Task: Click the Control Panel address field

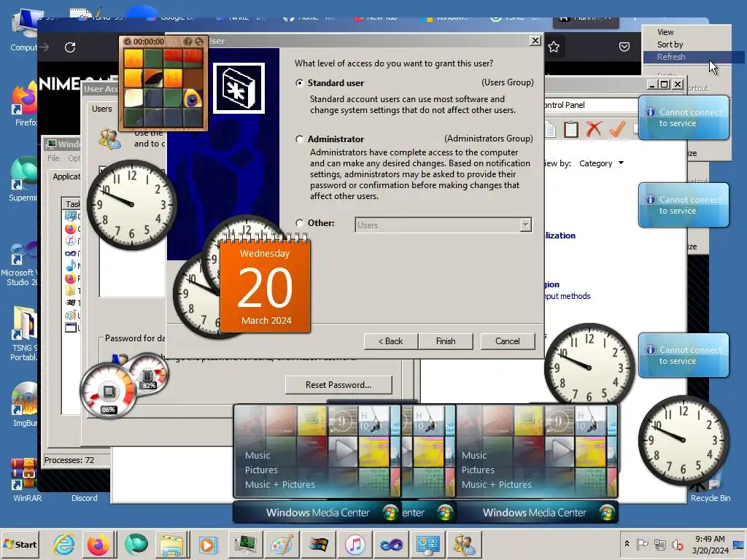Action: pyautogui.click(x=591, y=105)
